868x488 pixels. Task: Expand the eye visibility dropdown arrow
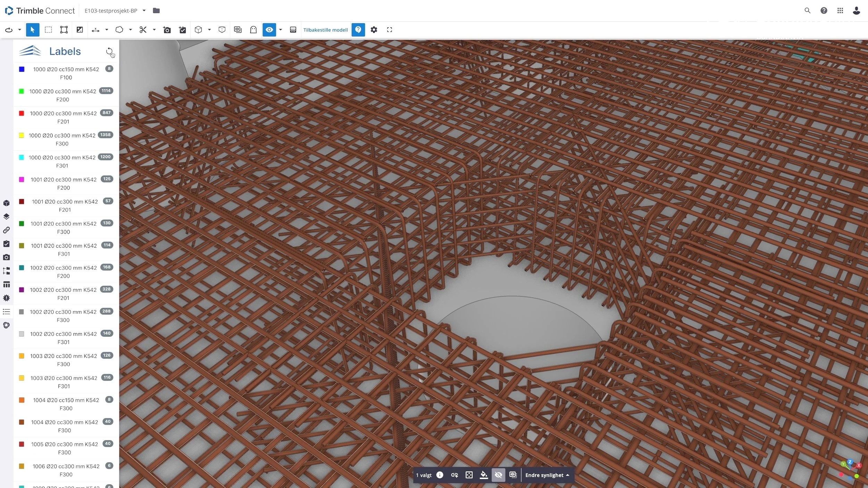point(281,30)
